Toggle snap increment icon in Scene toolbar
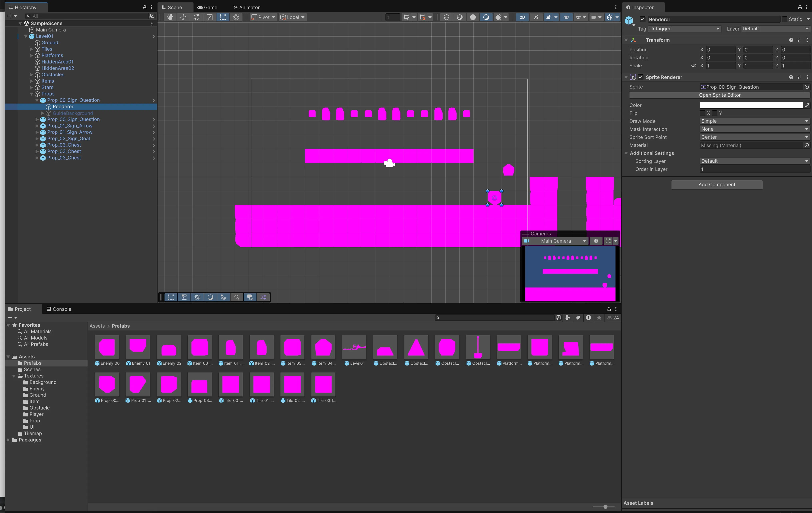This screenshot has height=513, width=812. tap(423, 17)
